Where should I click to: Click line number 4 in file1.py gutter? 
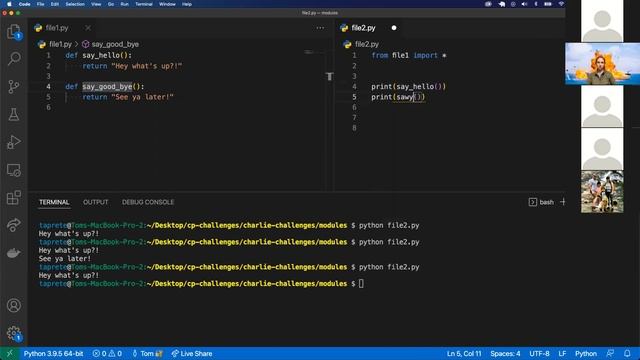pos(48,86)
